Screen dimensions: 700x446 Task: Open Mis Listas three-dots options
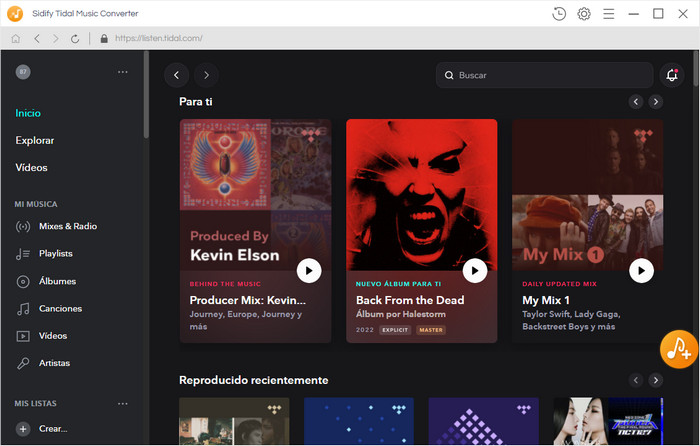pos(123,404)
